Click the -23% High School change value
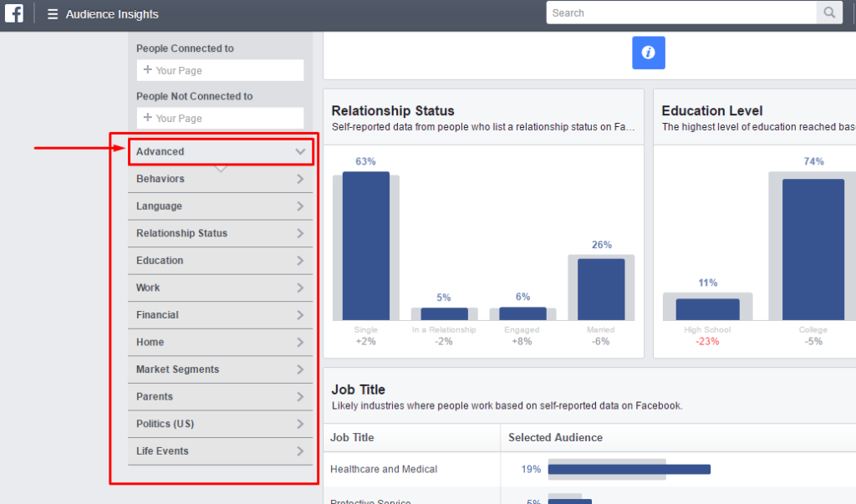Screen dimensions: 856x504 pos(707,341)
